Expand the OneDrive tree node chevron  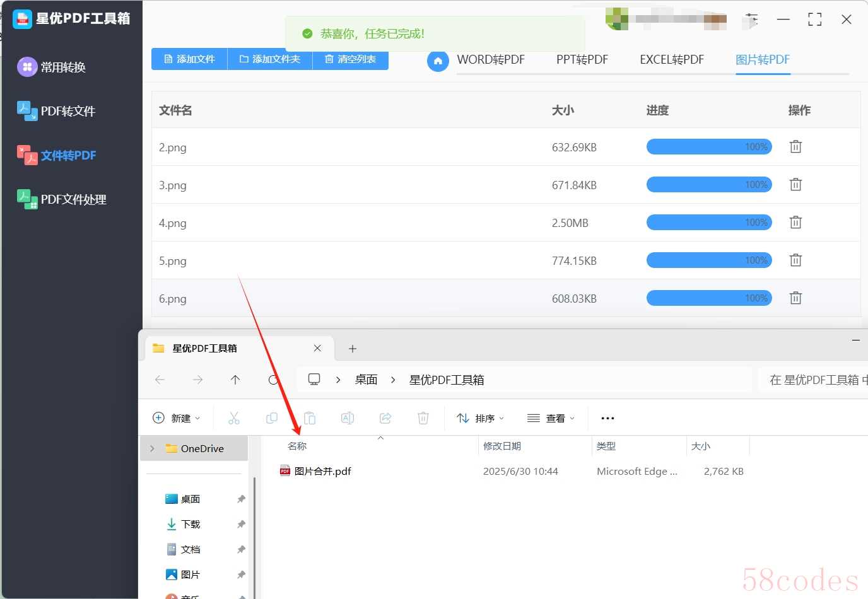point(152,448)
